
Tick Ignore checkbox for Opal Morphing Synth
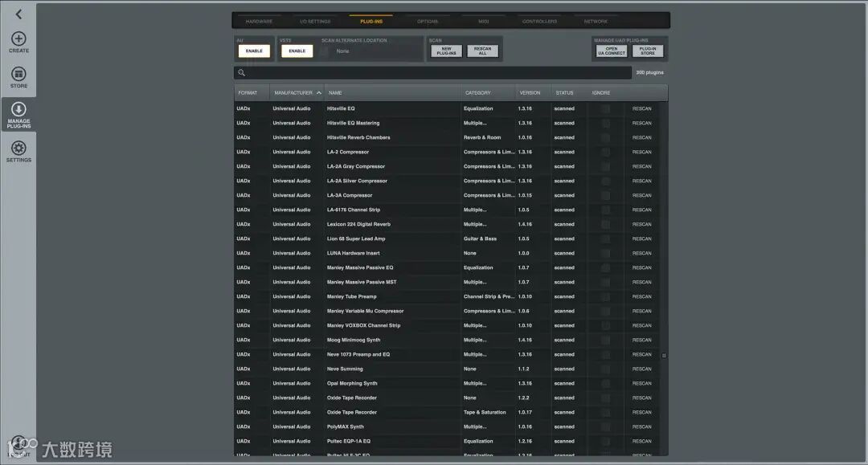606,384
